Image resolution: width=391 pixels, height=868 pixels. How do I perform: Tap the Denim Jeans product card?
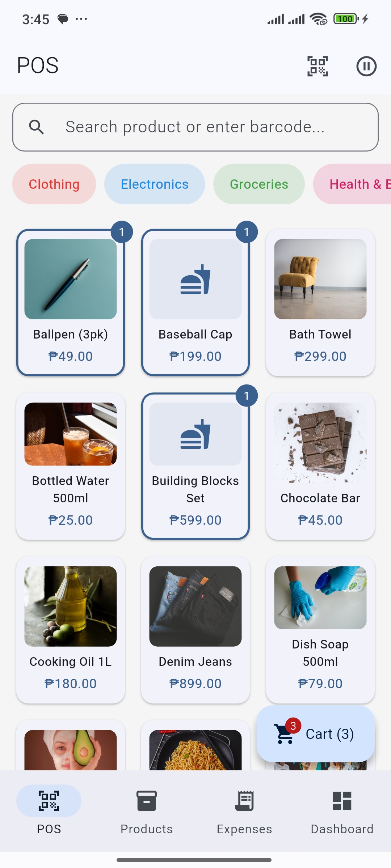(195, 630)
